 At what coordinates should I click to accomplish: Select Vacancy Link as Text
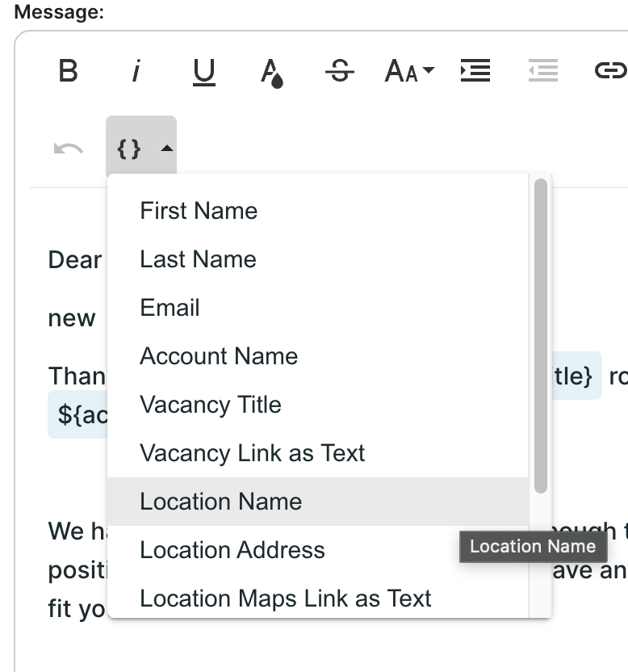click(252, 453)
